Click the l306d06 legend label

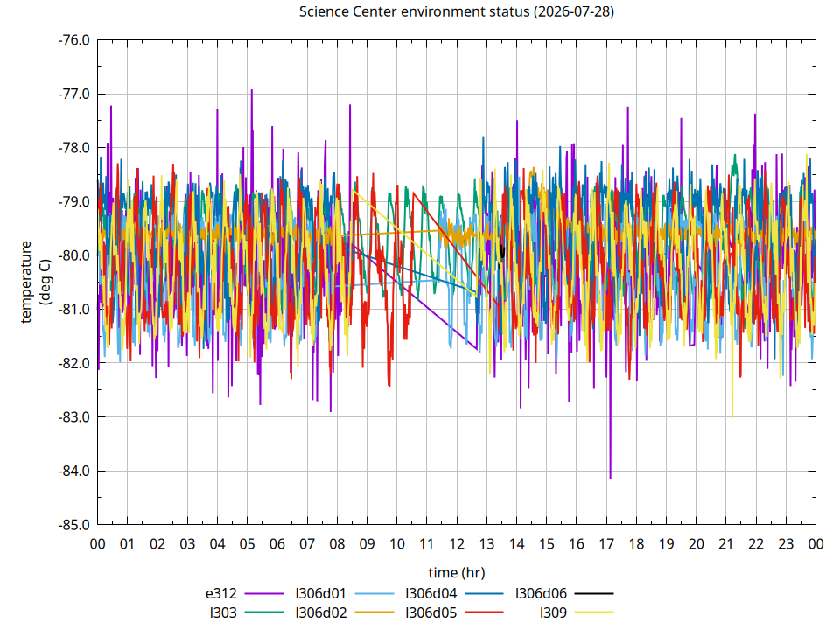[x=541, y=593]
